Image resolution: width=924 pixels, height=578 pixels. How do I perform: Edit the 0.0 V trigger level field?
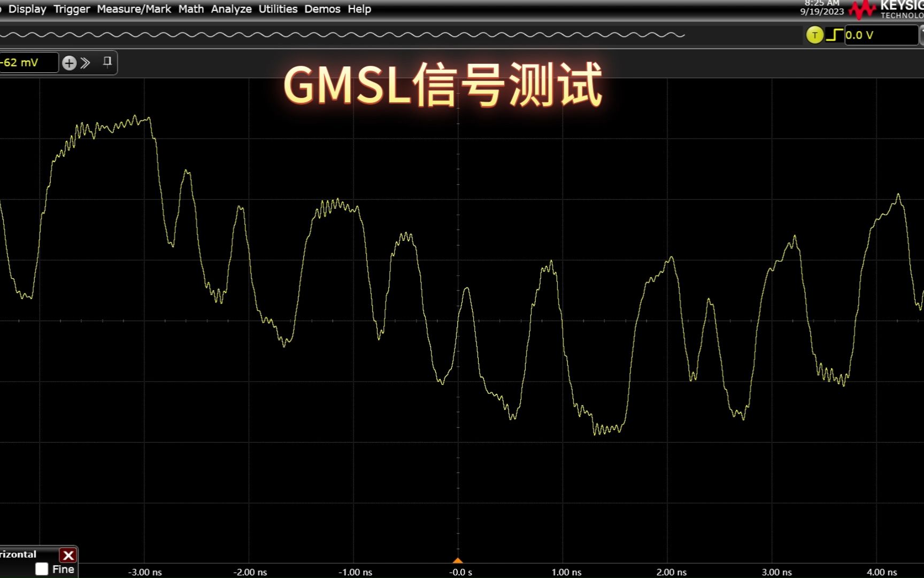(x=881, y=35)
